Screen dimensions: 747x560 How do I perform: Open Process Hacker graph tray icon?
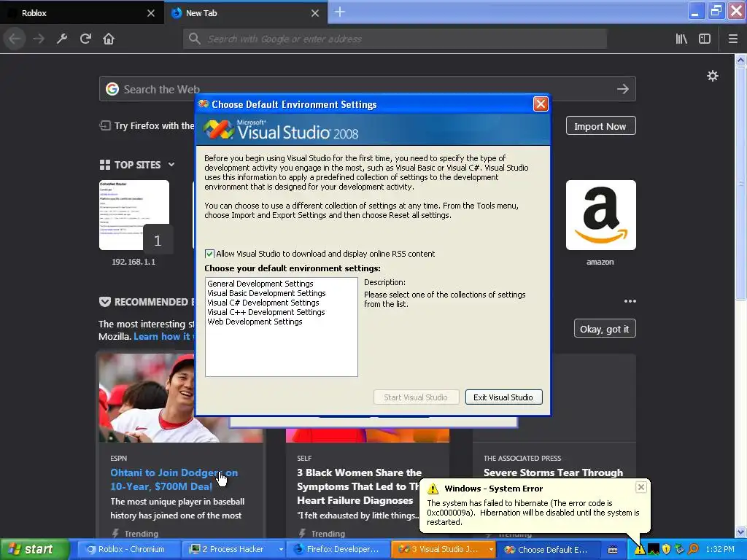[x=653, y=550]
